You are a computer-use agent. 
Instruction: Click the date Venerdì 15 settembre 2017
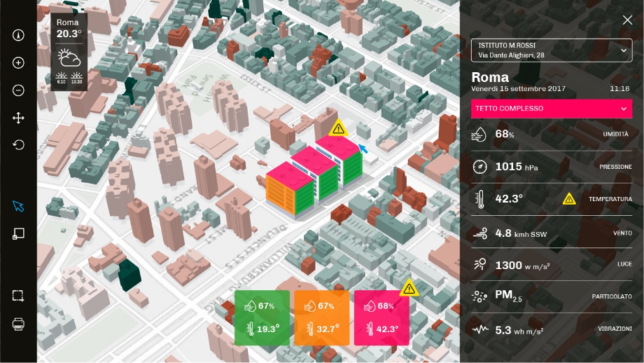click(518, 89)
